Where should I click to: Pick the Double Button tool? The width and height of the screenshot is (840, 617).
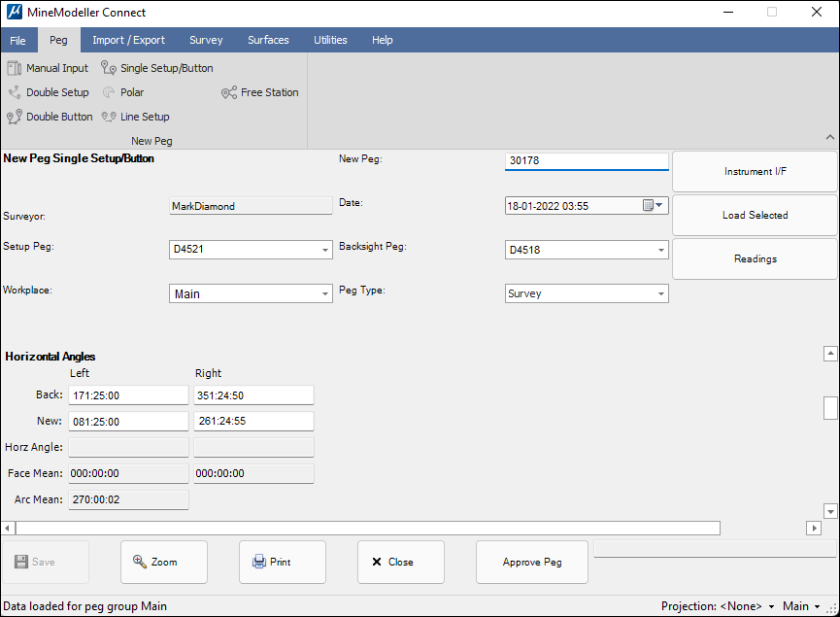(50, 117)
